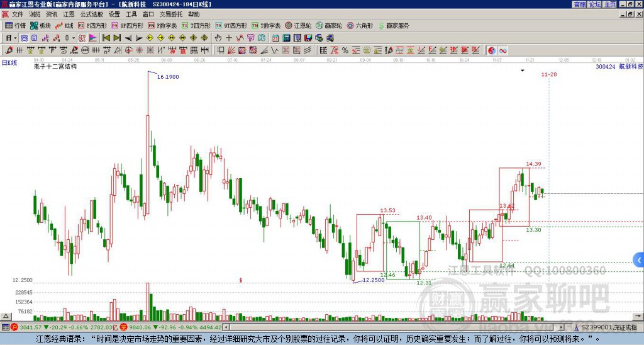Select the hand pan tool

[x=218, y=38]
